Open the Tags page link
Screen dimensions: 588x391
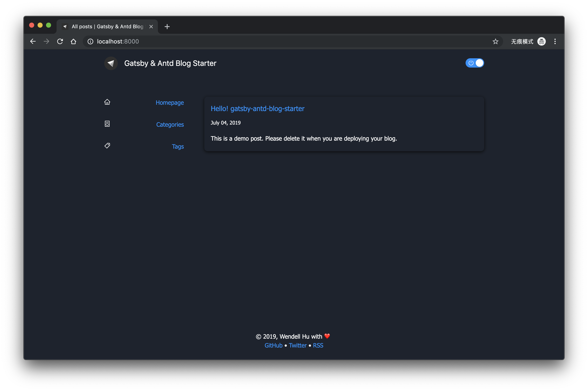coord(177,146)
